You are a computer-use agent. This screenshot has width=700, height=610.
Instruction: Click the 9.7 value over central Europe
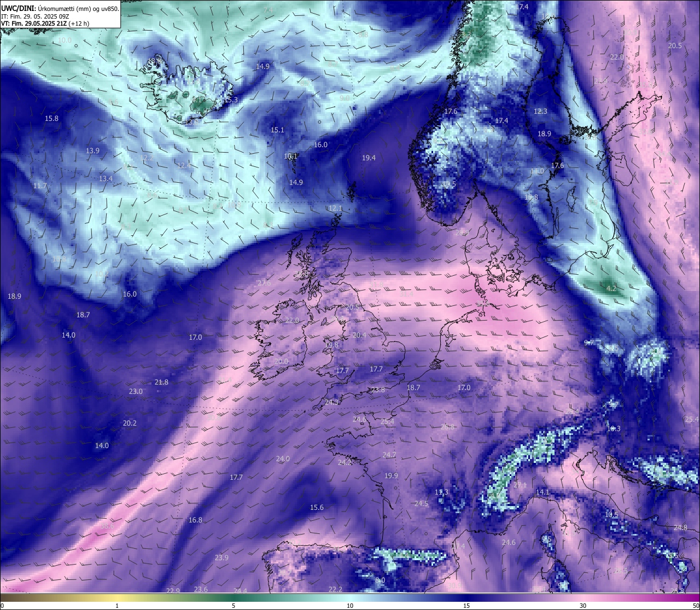coord(589,342)
